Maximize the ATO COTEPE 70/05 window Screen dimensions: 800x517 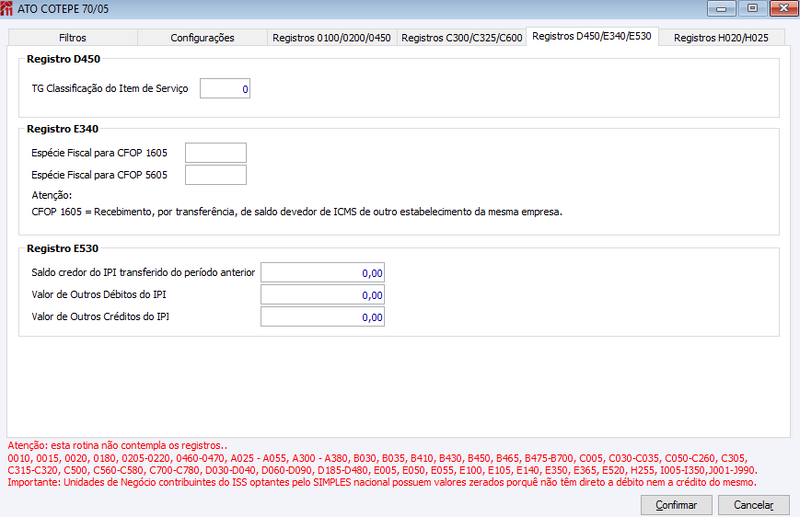pos(753,9)
